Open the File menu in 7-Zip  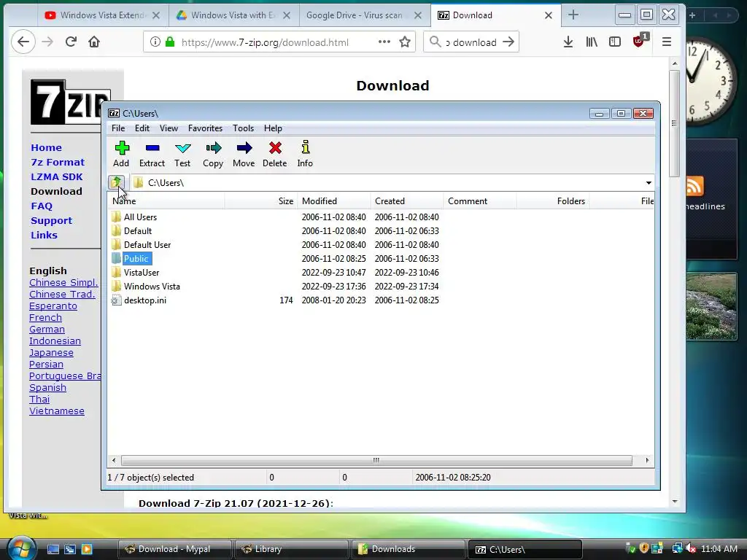118,128
